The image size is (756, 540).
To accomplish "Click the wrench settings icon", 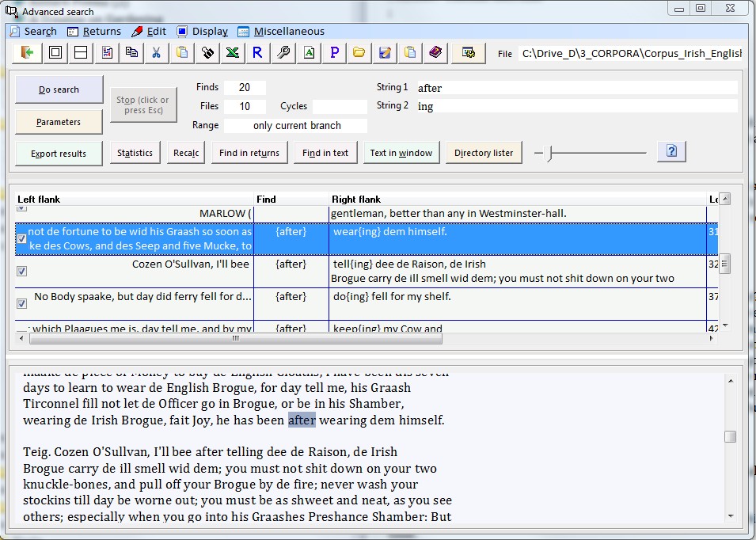I will (283, 53).
